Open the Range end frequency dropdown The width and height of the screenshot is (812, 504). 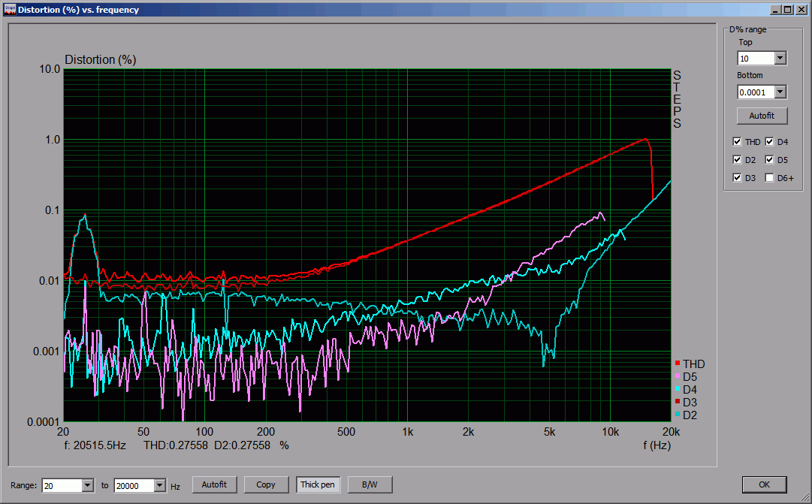[159, 485]
